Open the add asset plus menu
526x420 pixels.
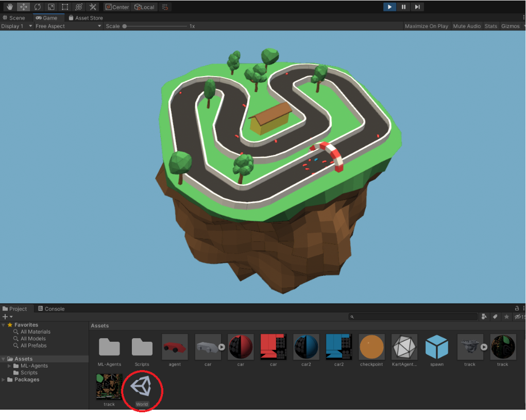pos(7,317)
